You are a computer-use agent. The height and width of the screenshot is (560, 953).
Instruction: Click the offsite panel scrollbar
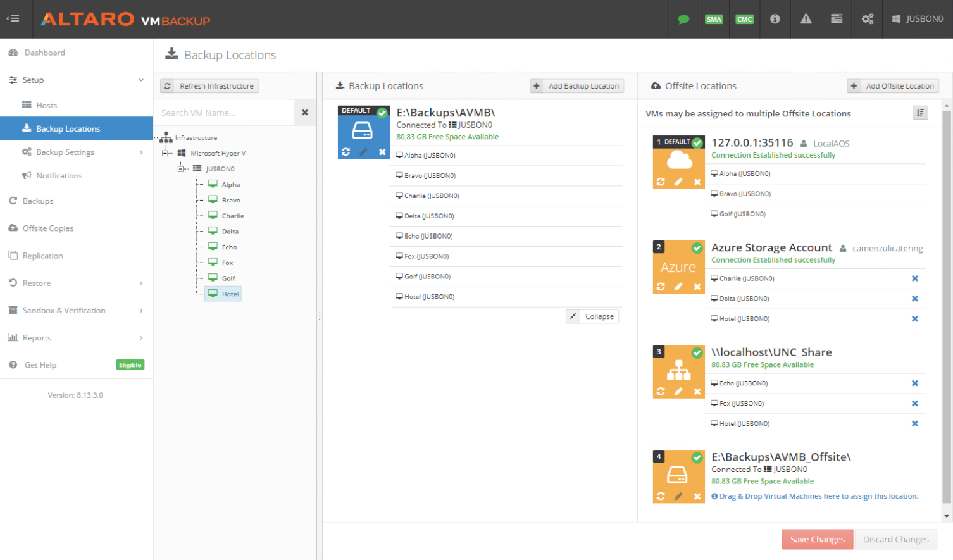pyautogui.click(x=947, y=307)
